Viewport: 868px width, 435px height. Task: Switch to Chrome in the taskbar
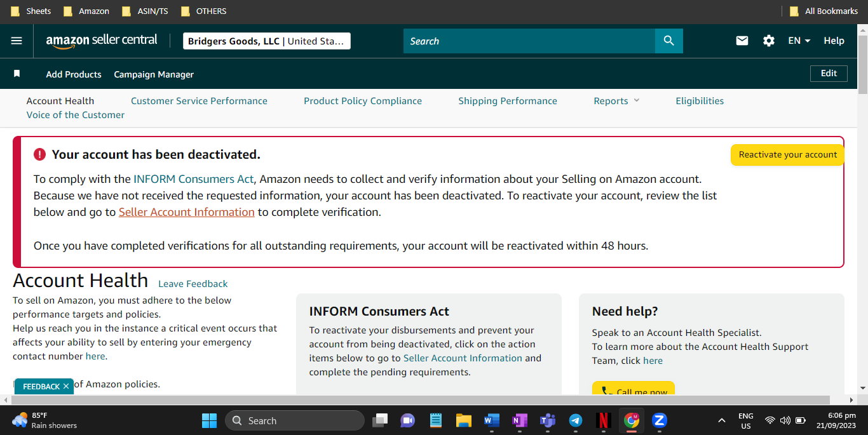(631, 420)
